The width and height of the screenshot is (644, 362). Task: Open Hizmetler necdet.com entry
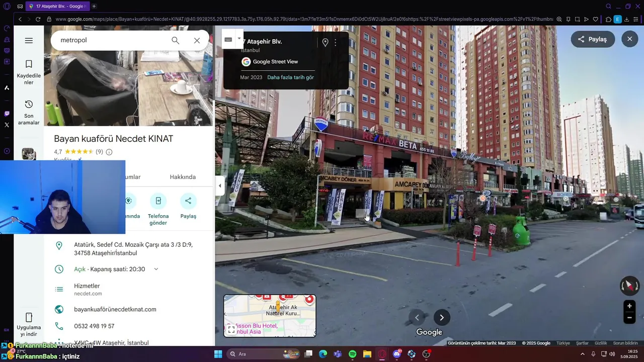[x=129, y=289]
